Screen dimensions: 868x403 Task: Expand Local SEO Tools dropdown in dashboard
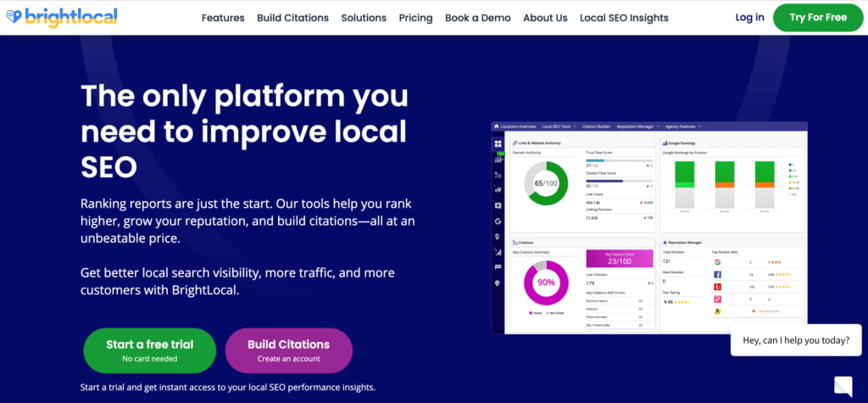point(575,126)
